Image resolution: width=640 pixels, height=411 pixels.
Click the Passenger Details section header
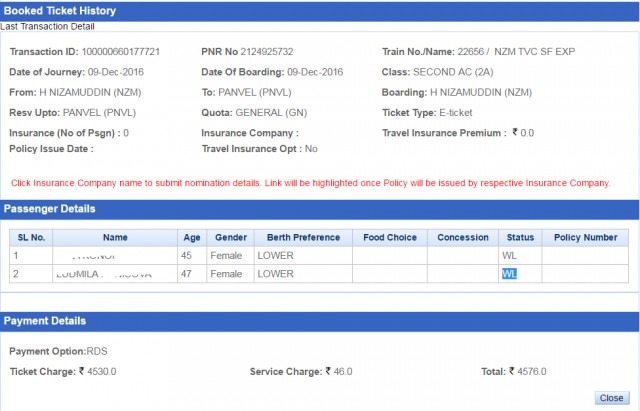point(50,209)
